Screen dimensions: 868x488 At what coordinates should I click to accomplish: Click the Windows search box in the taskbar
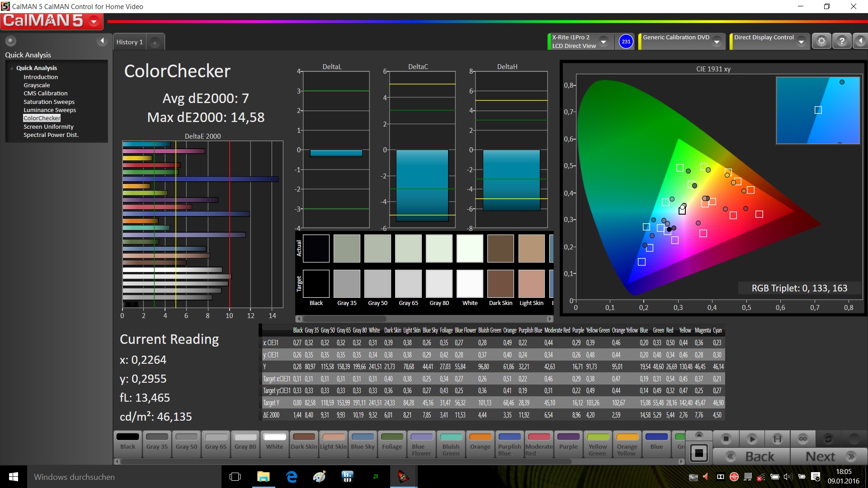(122, 477)
